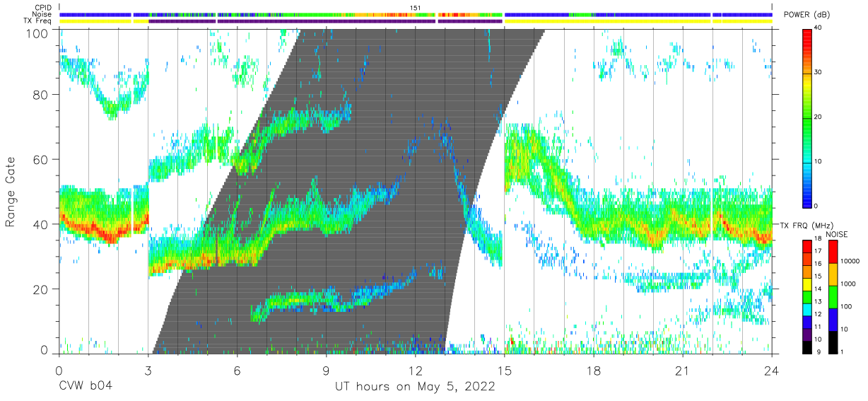Click the 15 hour tick on time axis
Viewport: 868px width, 401px height.
point(505,371)
